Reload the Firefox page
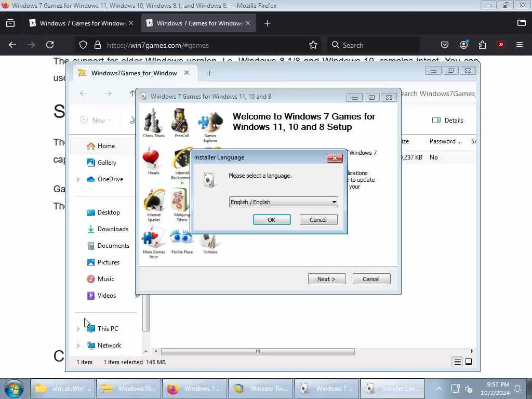The image size is (532, 399). (x=50, y=45)
